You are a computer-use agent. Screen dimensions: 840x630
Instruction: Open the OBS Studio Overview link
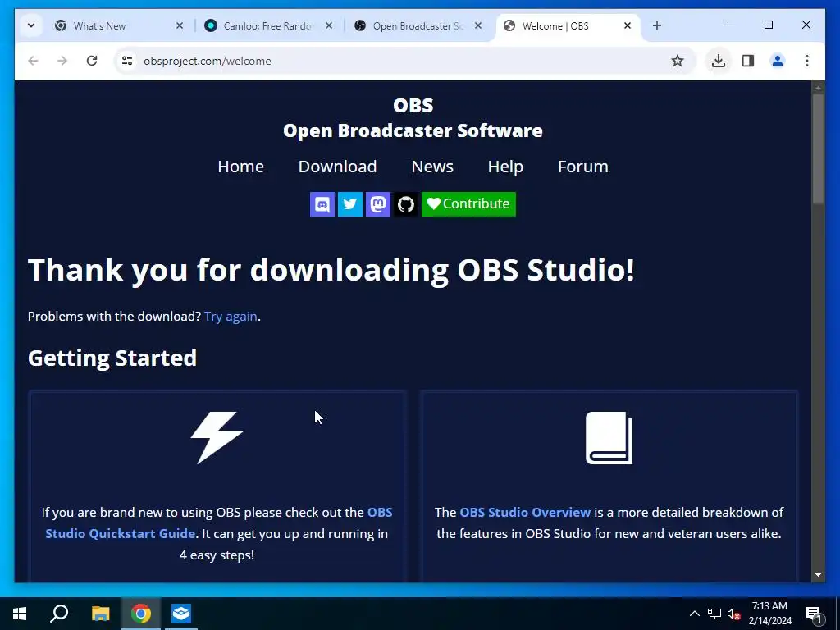(525, 512)
